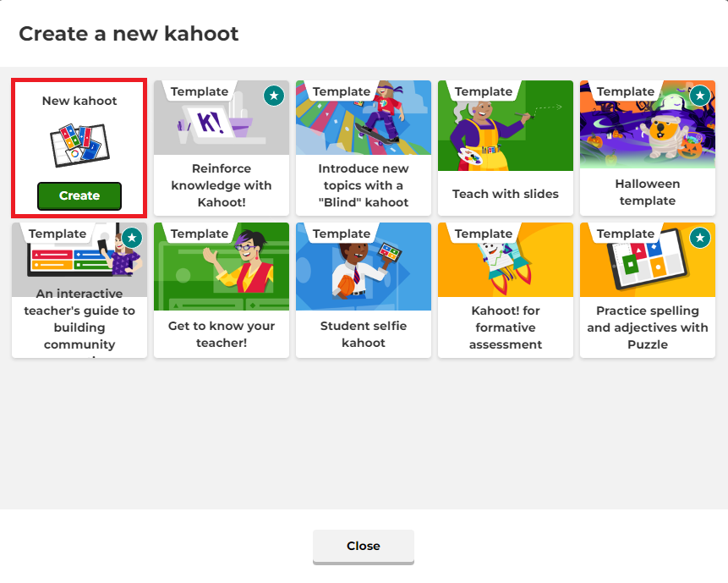Viewport: 728px width, 583px height.
Task: Open the Teach with slides template image
Action: tap(506, 125)
